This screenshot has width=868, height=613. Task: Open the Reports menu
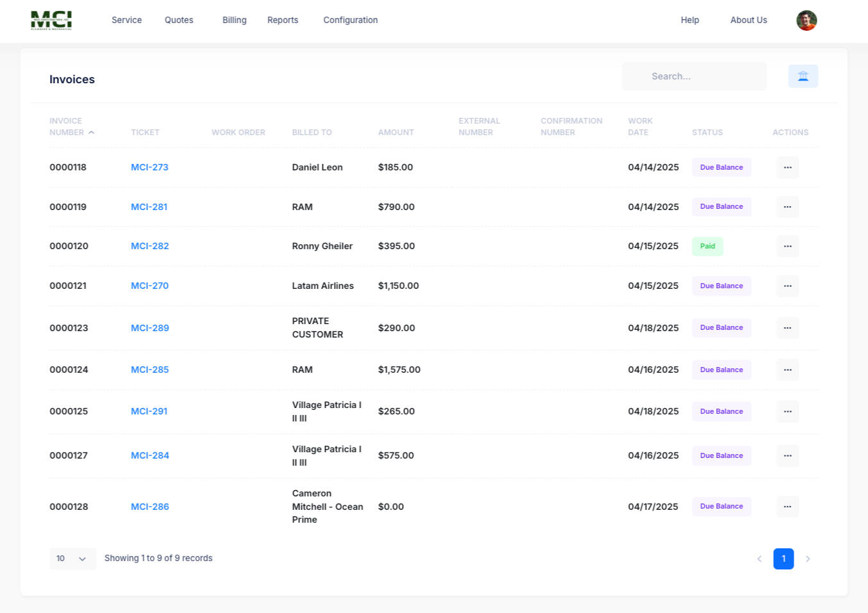(283, 20)
